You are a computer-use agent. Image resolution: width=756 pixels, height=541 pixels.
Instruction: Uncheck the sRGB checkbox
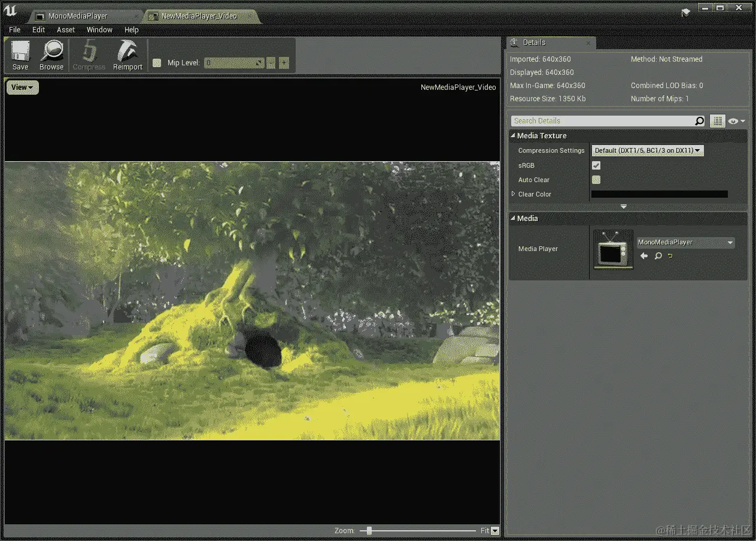click(596, 165)
